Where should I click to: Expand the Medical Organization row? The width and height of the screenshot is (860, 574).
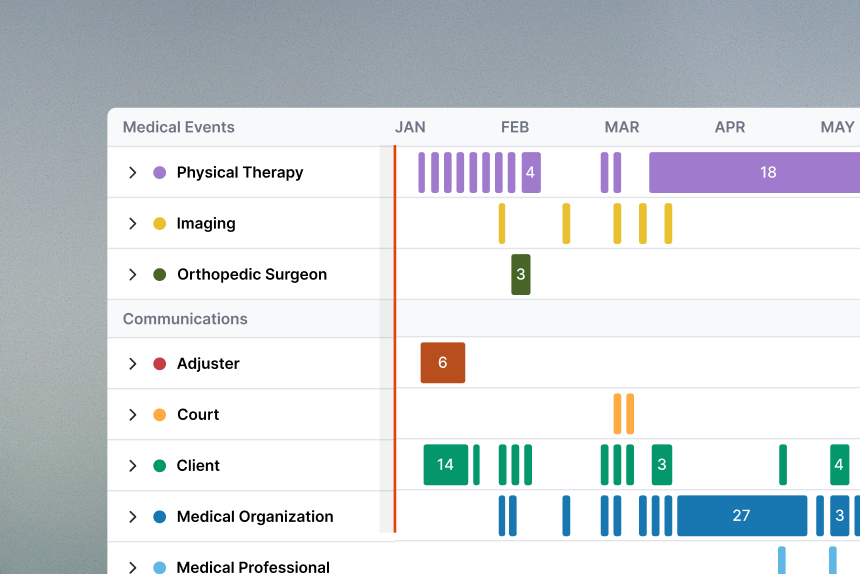[x=132, y=517]
